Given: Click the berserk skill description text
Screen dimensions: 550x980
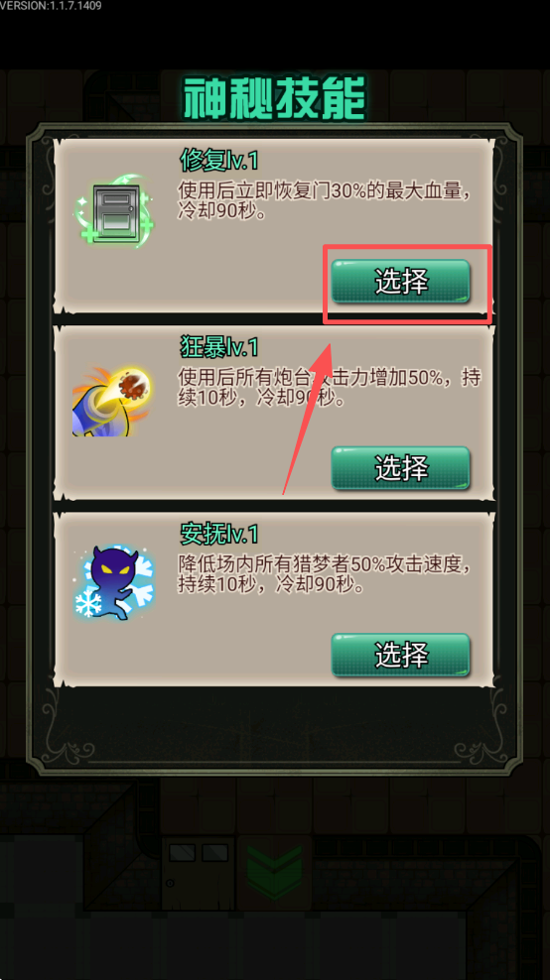Looking at the screenshot, I should click(330, 388).
